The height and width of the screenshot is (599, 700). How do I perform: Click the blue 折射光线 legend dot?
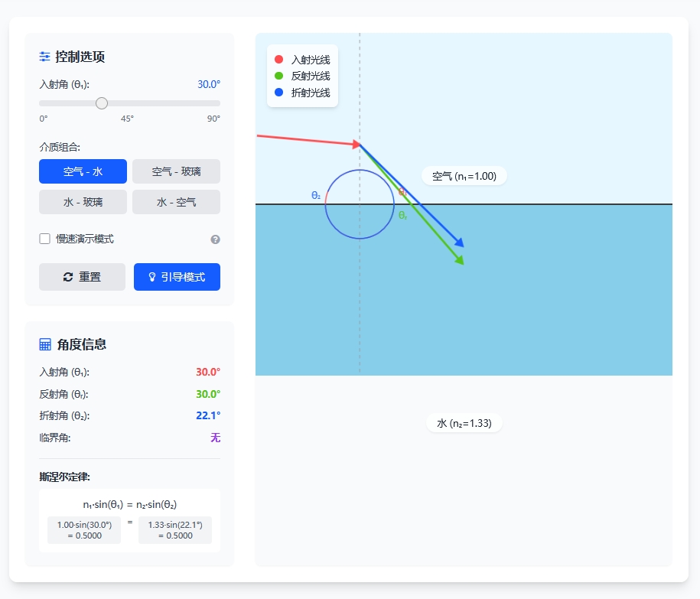click(279, 93)
